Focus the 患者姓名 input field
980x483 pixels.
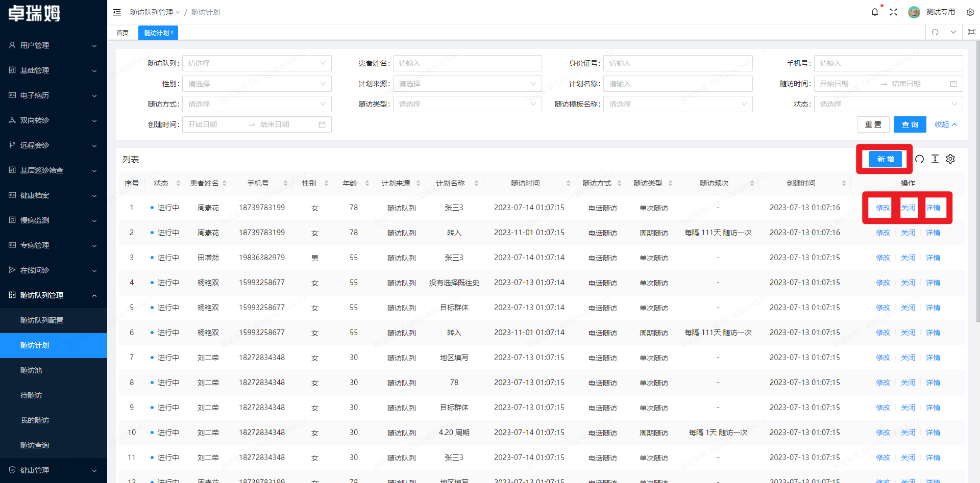[467, 63]
